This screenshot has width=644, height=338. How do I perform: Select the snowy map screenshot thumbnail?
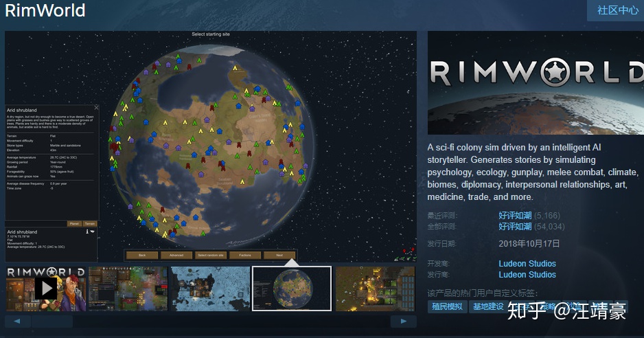(x=210, y=289)
